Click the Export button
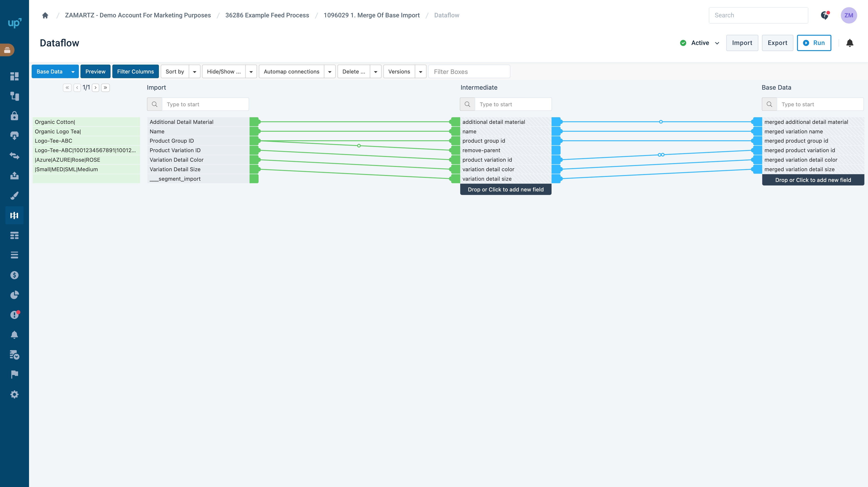This screenshot has height=487, width=868. click(x=777, y=43)
